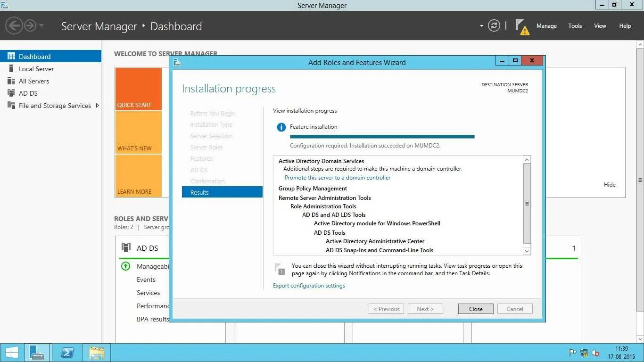Screen dimensions: 644x362
Task: Click the Local Server icon in sidebar
Action: click(11, 69)
